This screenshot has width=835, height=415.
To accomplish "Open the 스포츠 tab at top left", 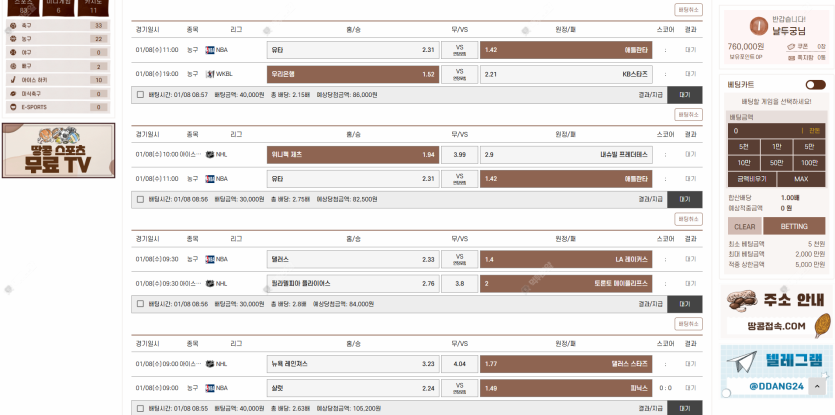I will (20, 6).
